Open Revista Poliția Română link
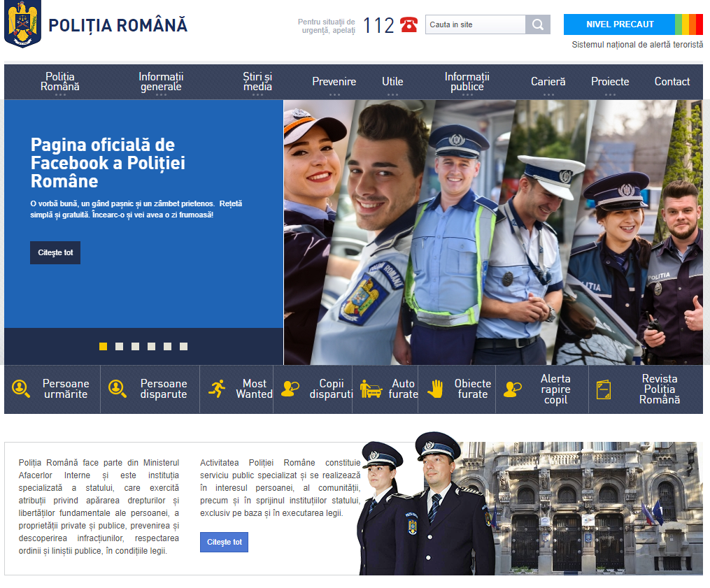The height and width of the screenshot is (588, 710). pos(659,389)
